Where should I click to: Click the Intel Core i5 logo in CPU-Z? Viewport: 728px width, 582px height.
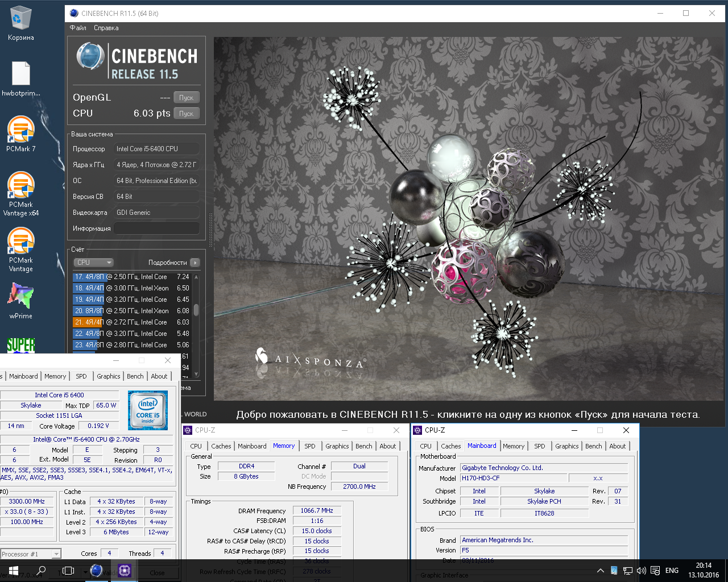pos(148,410)
